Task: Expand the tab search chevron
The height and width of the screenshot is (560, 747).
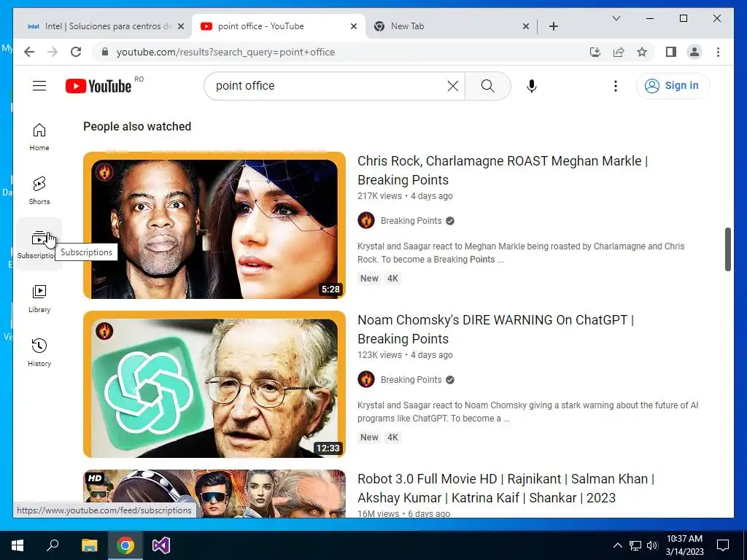Action: [x=616, y=18]
